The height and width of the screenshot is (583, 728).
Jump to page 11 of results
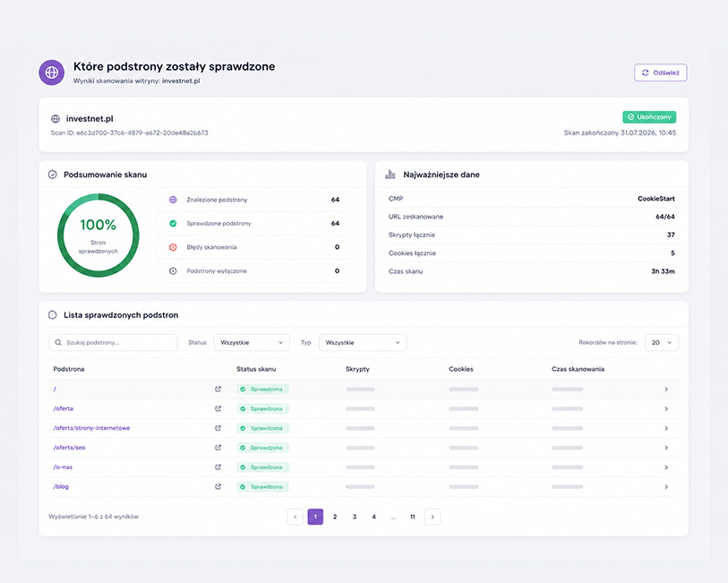[x=412, y=517]
